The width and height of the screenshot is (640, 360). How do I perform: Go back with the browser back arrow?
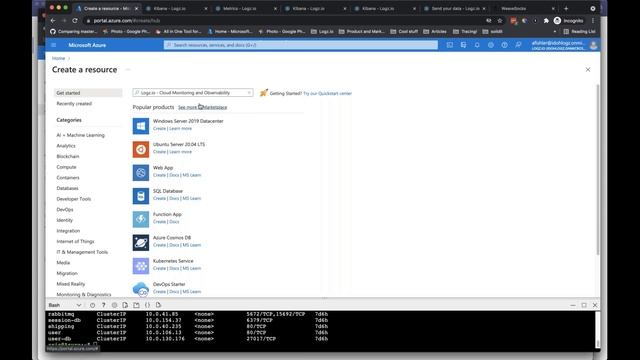coord(53,20)
